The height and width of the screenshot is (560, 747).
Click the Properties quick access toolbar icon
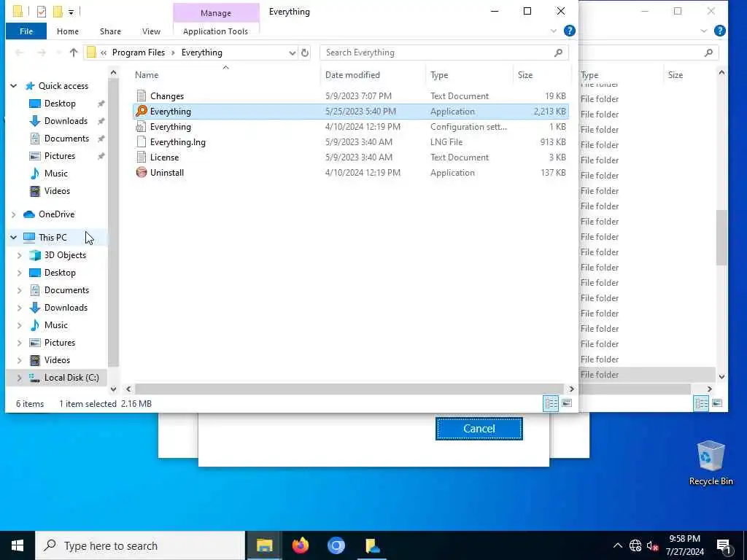(42, 12)
